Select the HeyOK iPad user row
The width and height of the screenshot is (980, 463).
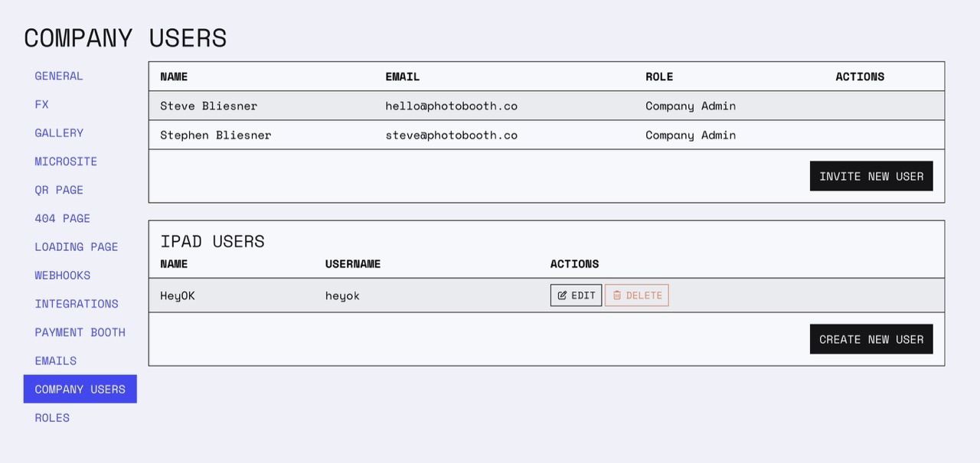[x=547, y=295]
